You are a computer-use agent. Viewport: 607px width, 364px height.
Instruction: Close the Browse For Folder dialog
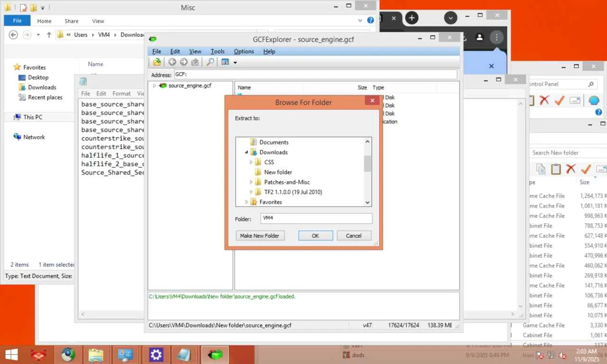coord(372,100)
